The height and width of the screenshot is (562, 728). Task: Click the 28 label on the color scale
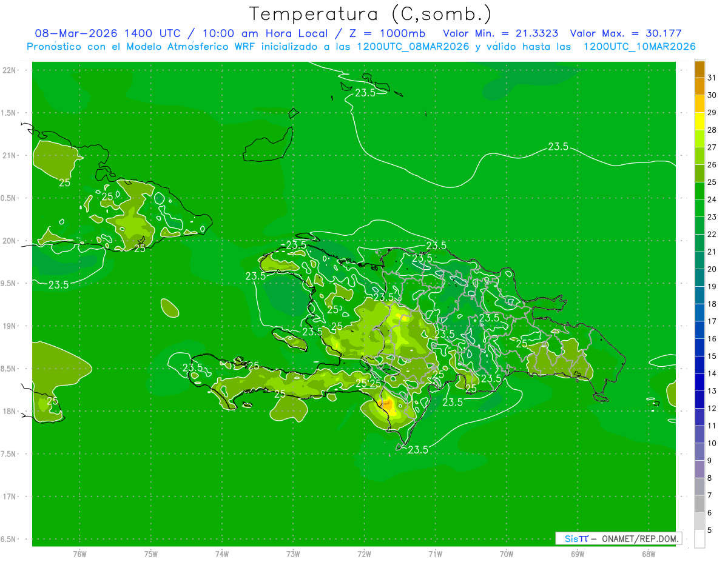pyautogui.click(x=712, y=130)
